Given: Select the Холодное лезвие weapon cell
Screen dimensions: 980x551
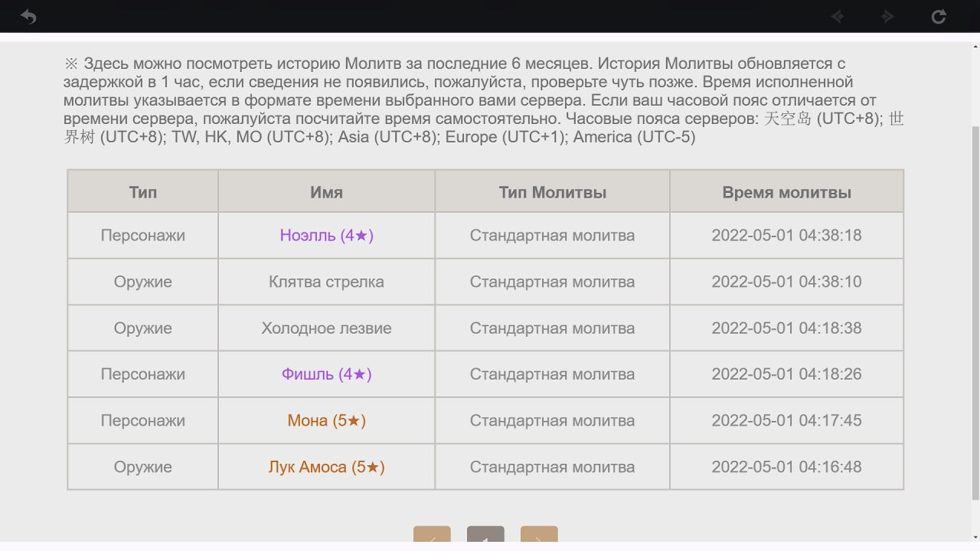Looking at the screenshot, I should tap(326, 328).
